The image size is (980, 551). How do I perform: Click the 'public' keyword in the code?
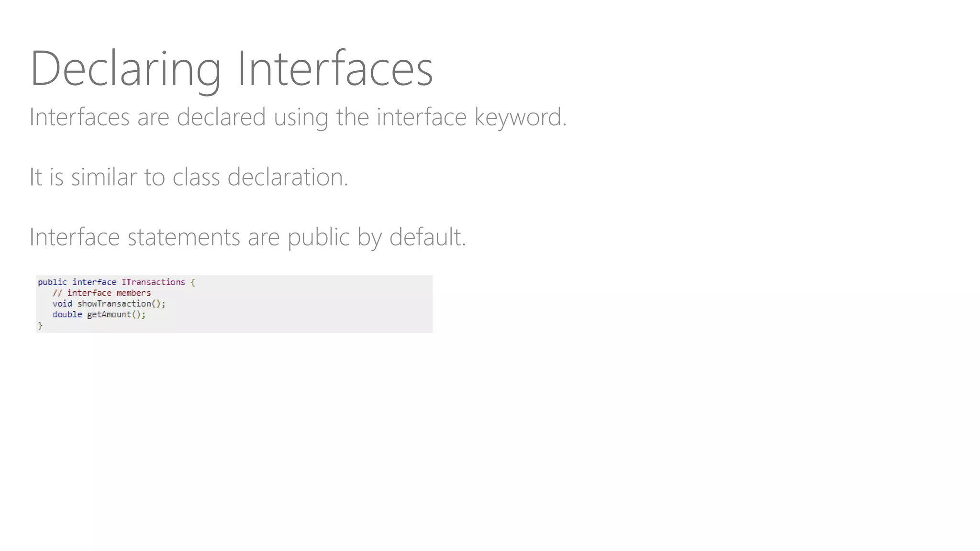[x=52, y=282]
